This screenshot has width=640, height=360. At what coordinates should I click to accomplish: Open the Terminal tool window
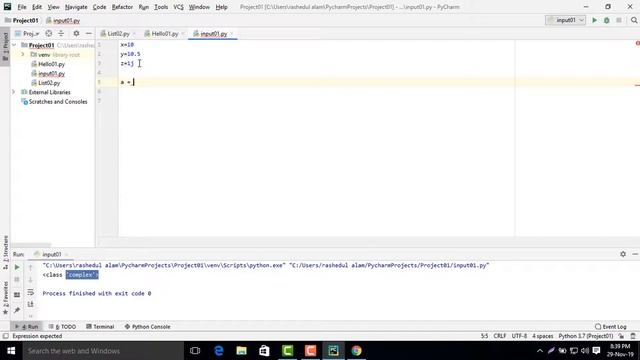pyautogui.click(x=100, y=327)
